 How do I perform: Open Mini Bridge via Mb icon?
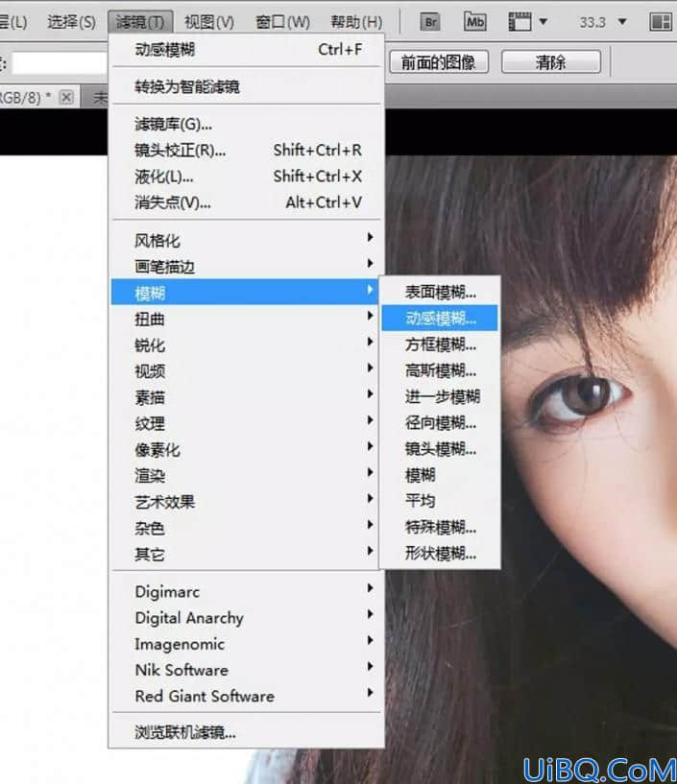[474, 21]
